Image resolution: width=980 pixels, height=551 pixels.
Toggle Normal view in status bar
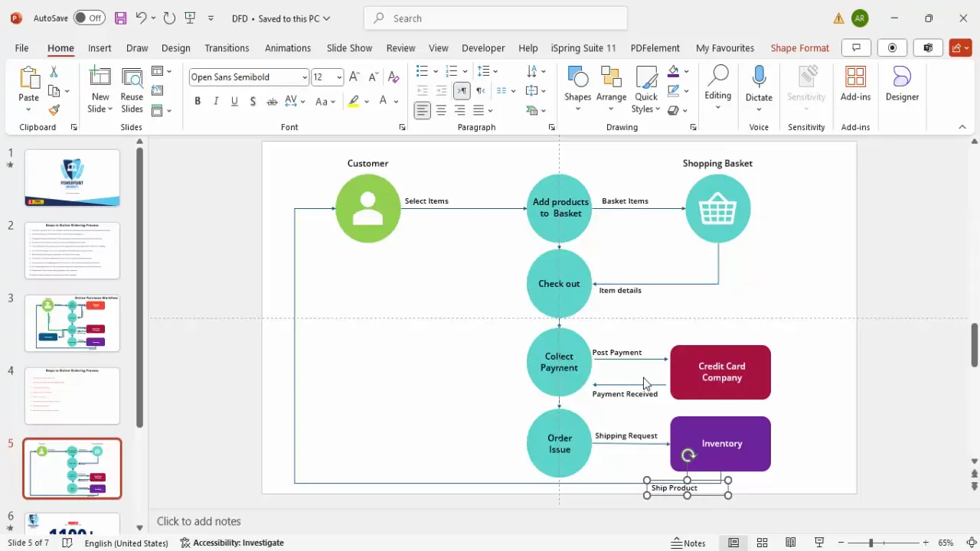[x=733, y=543]
